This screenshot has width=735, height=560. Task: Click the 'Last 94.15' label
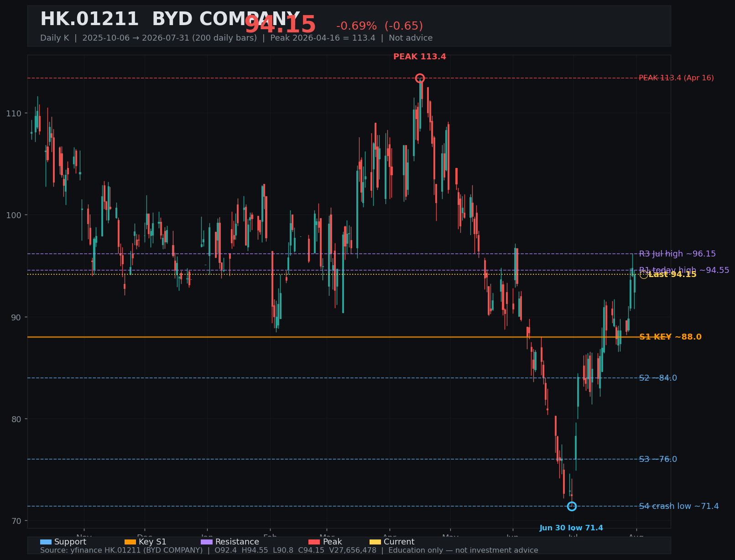[672, 274]
